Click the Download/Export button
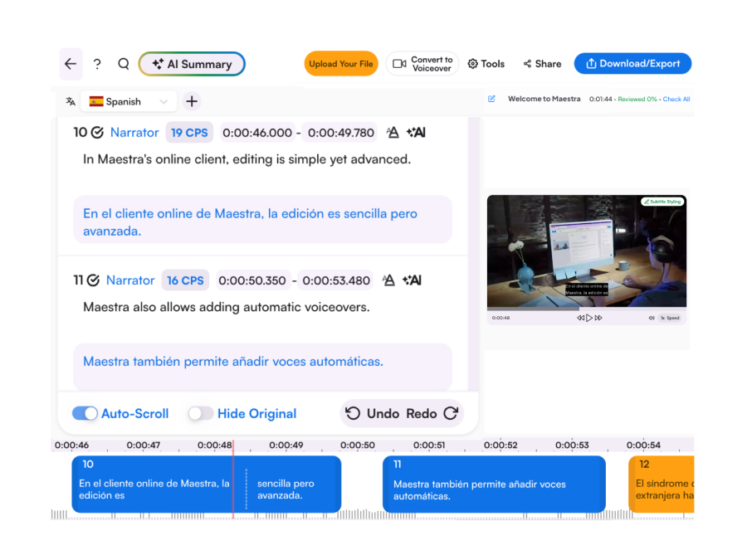The width and height of the screenshot is (747, 560). pos(632,64)
